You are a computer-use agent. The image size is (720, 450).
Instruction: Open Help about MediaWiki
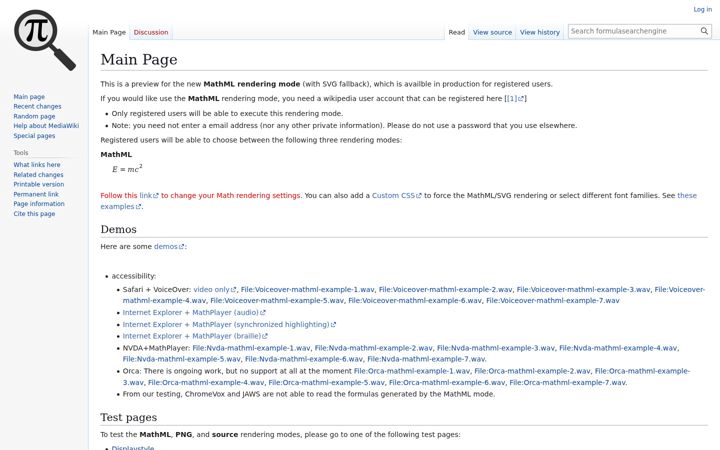tap(46, 125)
